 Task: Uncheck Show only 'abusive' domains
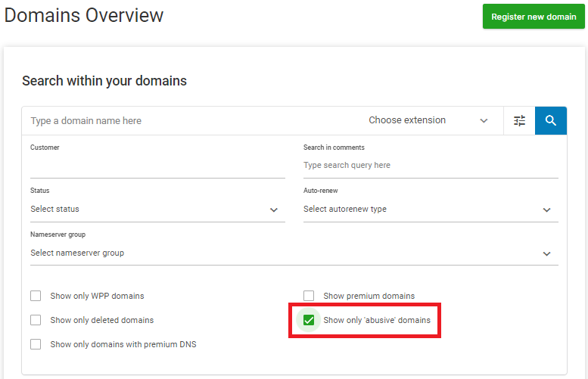(x=309, y=320)
